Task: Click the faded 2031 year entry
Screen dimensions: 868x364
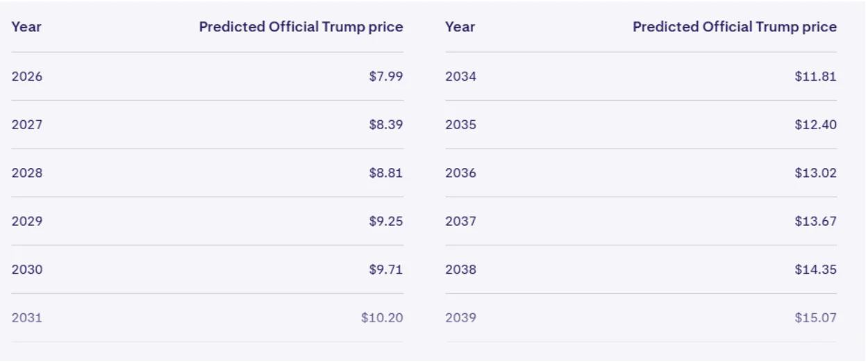Action: 27,318
